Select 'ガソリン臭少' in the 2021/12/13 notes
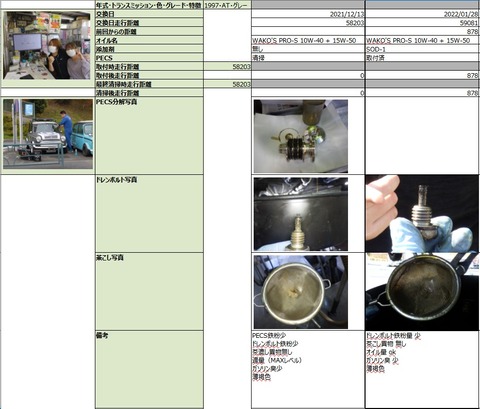The width and height of the screenshot is (480, 409). 267,369
